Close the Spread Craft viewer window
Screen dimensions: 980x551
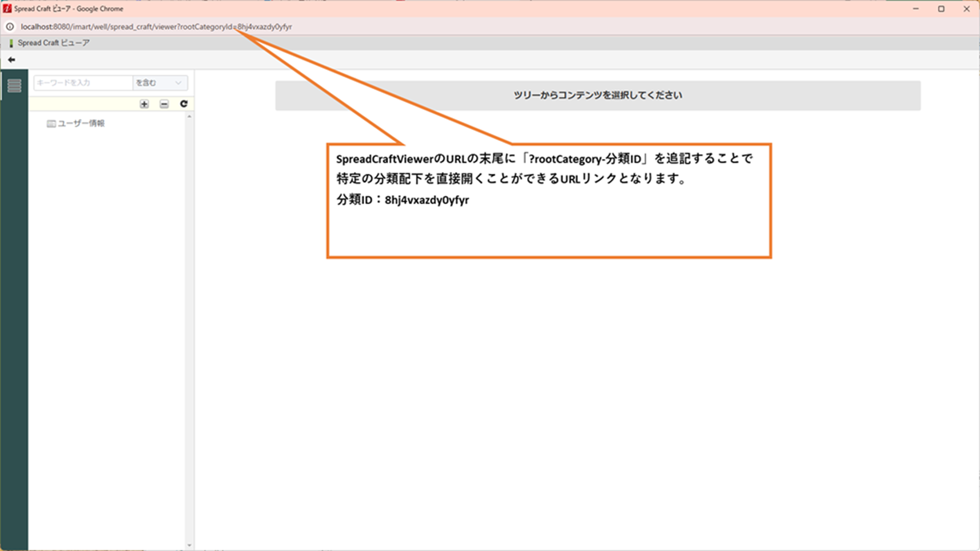[966, 9]
